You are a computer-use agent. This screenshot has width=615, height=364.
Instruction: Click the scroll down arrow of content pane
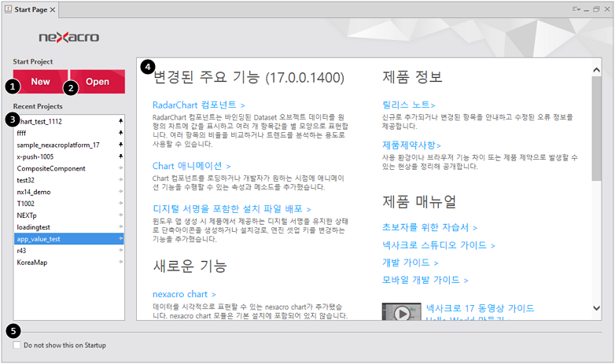tap(597, 308)
